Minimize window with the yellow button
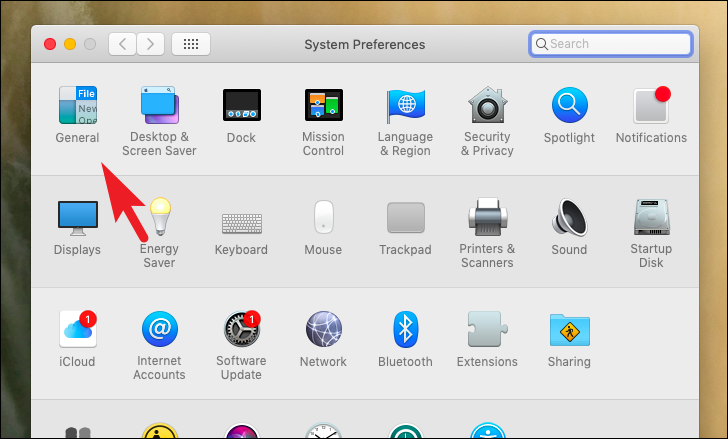The height and width of the screenshot is (439, 728). click(x=70, y=44)
